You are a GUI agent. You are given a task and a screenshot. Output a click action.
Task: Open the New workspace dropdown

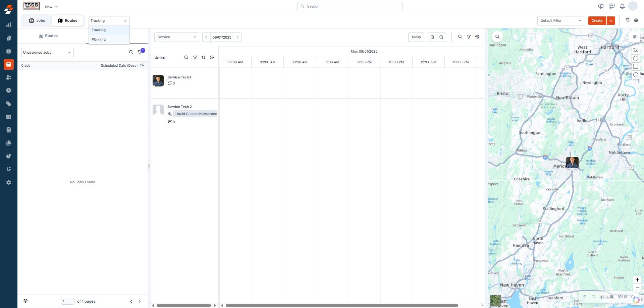pyautogui.click(x=51, y=7)
